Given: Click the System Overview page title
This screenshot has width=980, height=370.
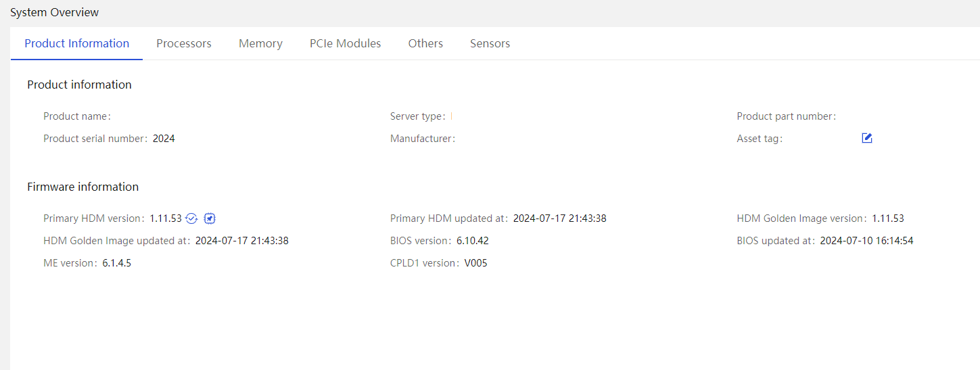Looking at the screenshot, I should [x=54, y=12].
